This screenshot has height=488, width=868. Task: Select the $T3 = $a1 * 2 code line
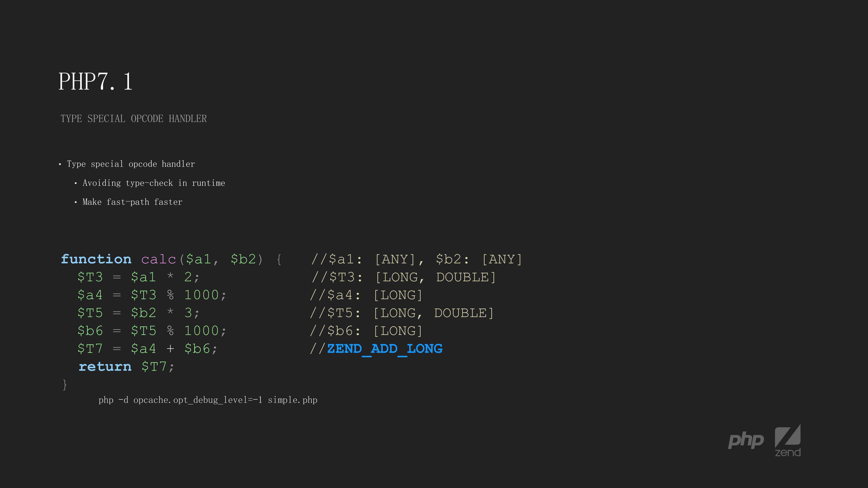pyautogui.click(x=138, y=277)
